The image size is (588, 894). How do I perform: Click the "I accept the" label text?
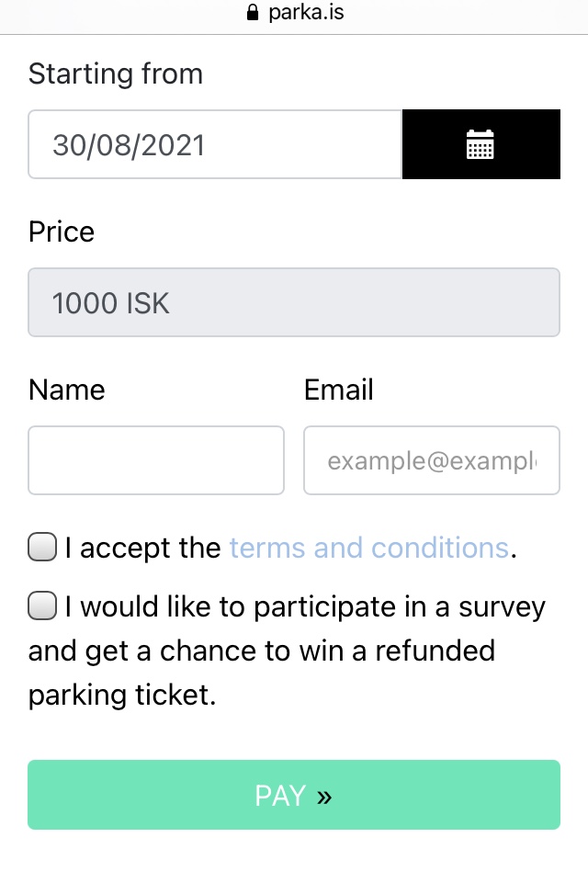tap(143, 548)
